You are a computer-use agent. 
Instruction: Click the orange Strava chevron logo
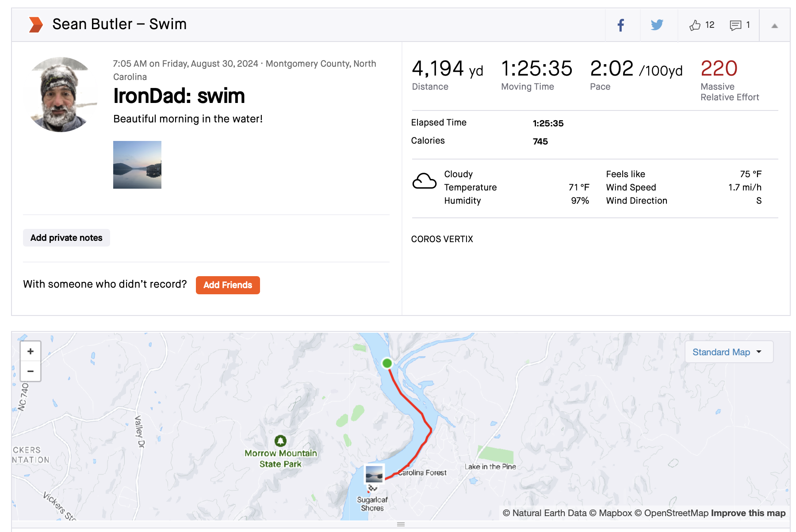coord(36,24)
